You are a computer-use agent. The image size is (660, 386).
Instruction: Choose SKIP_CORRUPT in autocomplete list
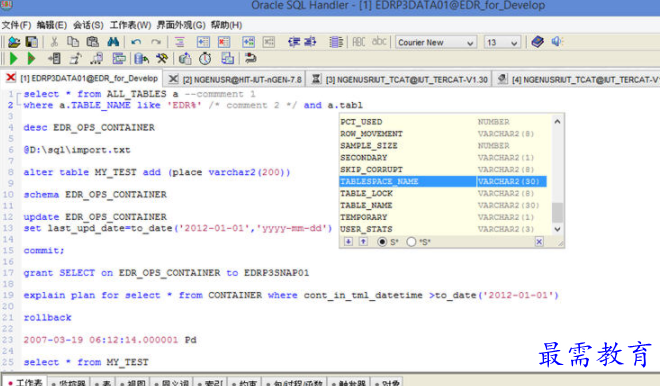point(443,170)
